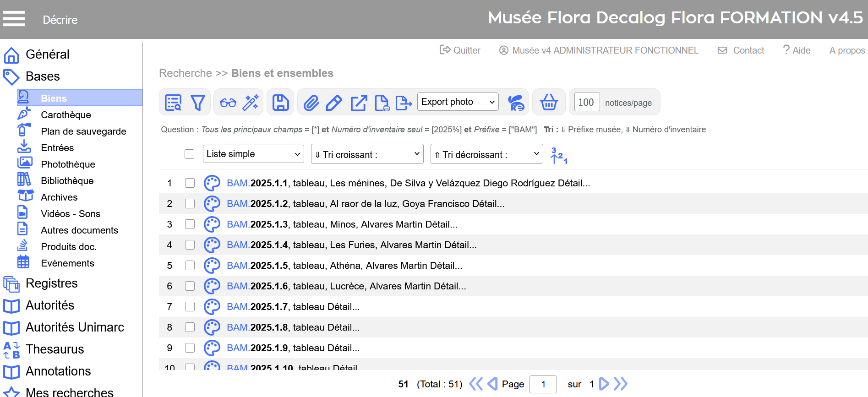This screenshot has height=397, width=868.
Task: Expand the Thesaurus section
Action: click(55, 349)
